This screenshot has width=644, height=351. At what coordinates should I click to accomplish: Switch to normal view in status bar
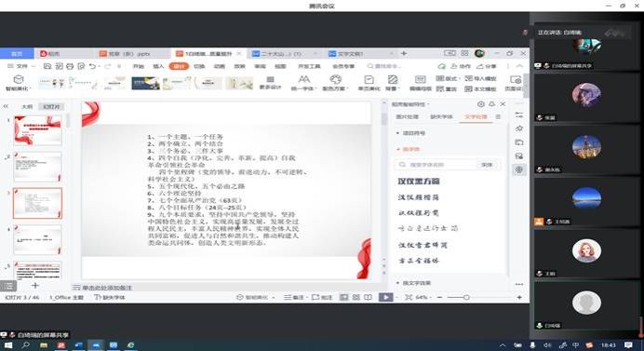(344, 297)
